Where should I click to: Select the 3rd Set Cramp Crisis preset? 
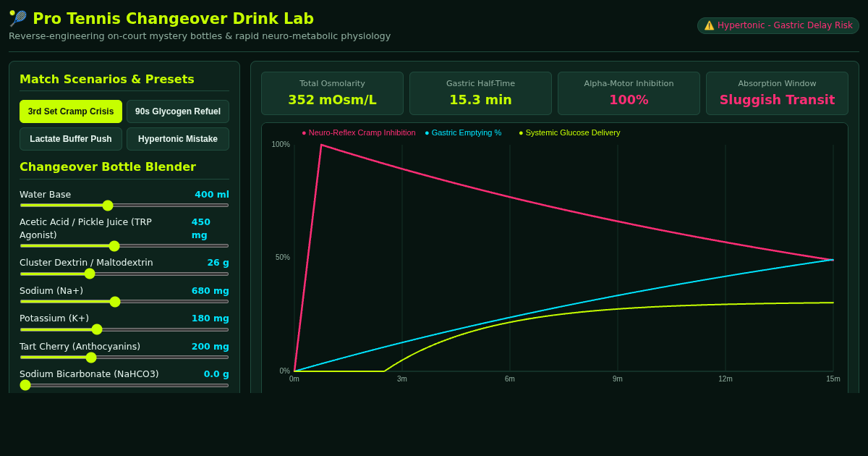click(71, 111)
